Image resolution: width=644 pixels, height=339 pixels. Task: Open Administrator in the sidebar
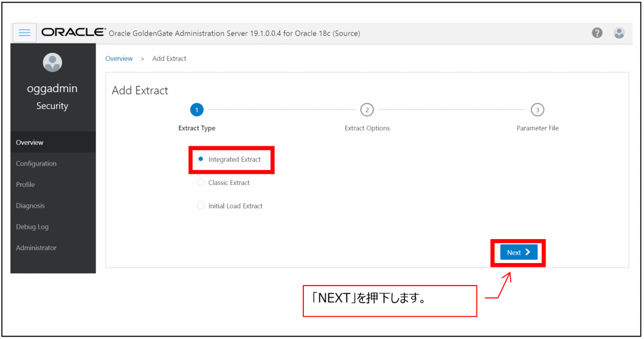click(53, 247)
